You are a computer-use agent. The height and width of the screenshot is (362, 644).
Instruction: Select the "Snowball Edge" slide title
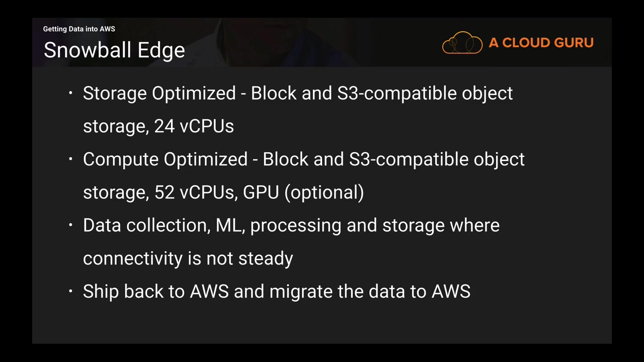pyautogui.click(x=114, y=50)
